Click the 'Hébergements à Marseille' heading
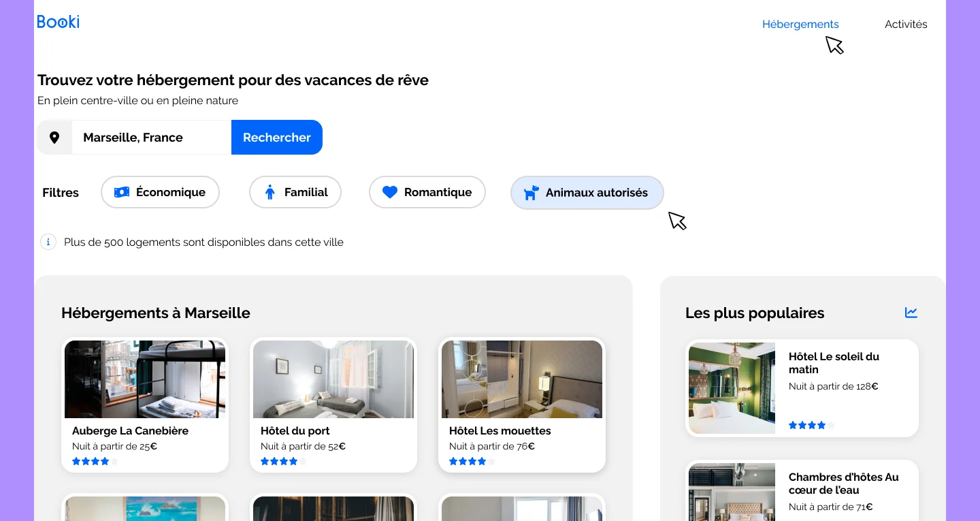980x521 pixels. point(156,313)
